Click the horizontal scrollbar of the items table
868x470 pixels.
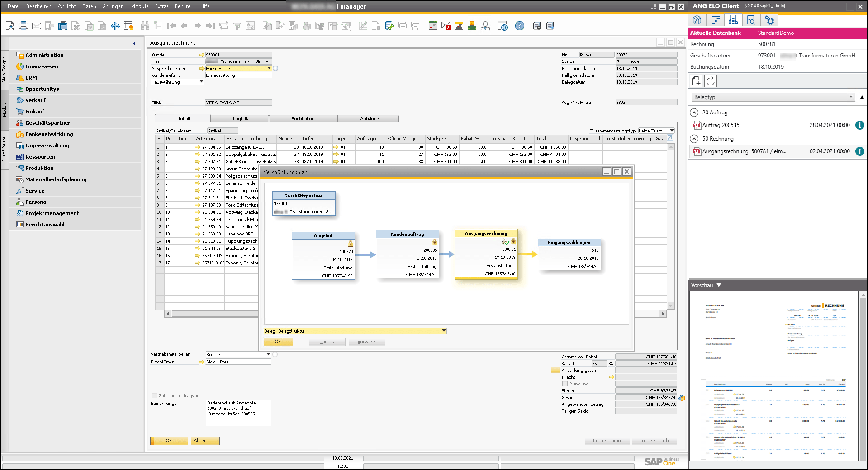(x=213, y=314)
